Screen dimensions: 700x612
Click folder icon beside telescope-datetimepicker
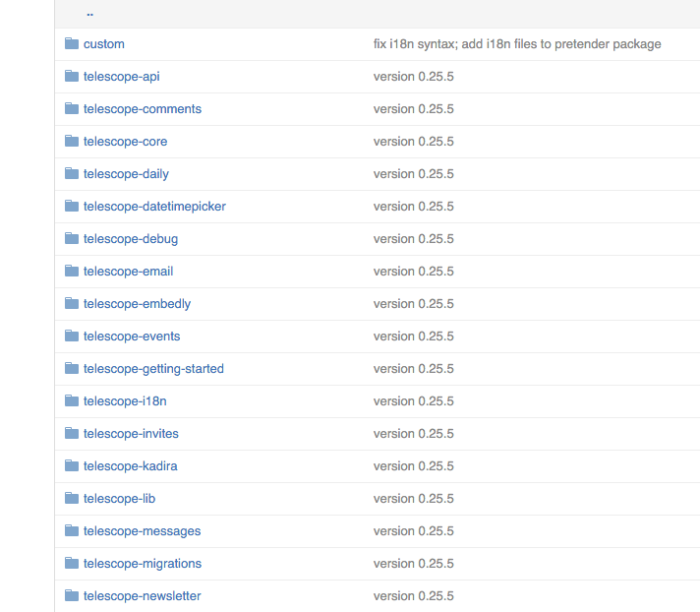(x=72, y=206)
